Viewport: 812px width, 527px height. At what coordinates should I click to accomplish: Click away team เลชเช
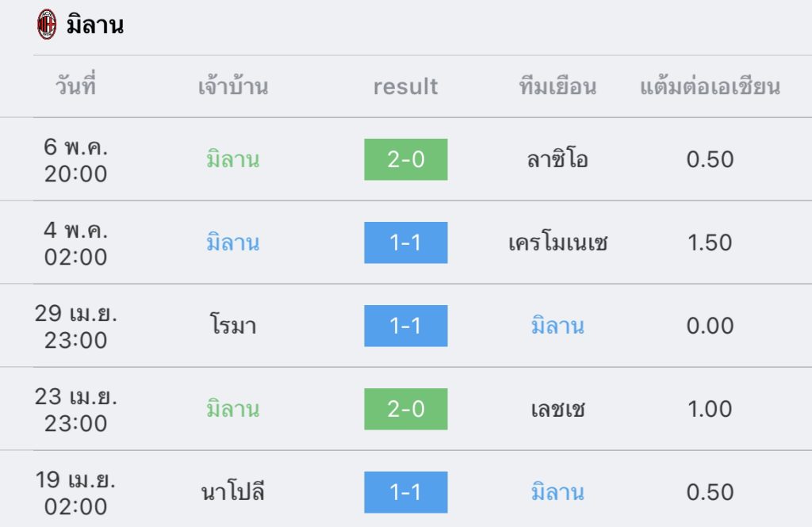(x=557, y=409)
